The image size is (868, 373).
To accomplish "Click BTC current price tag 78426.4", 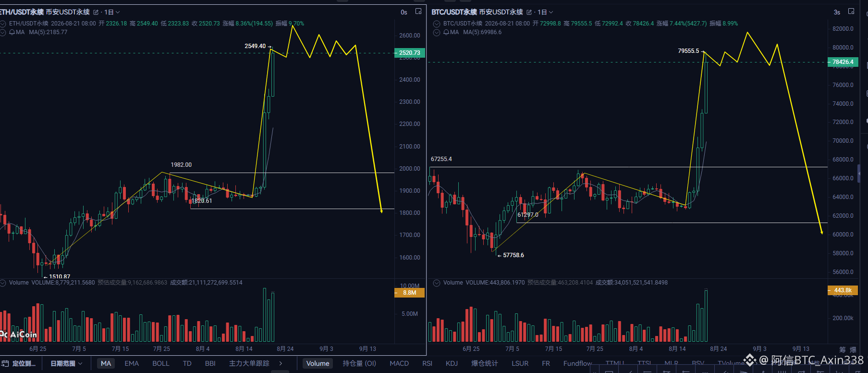I will pos(843,62).
